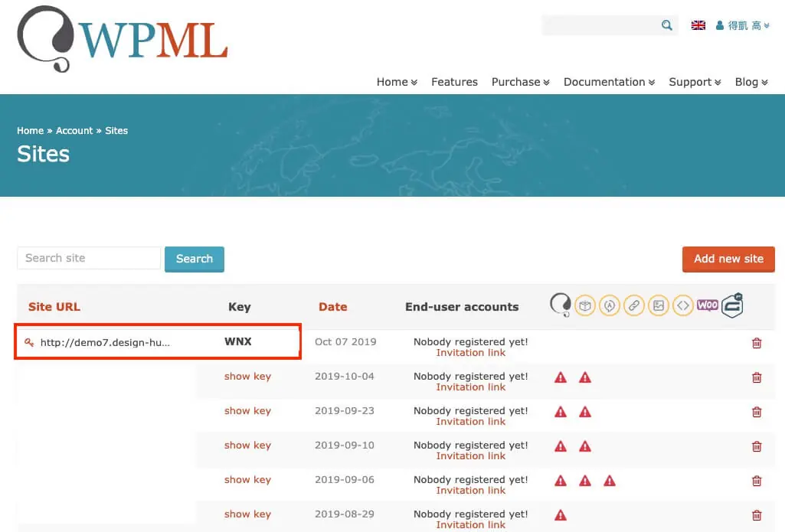The width and height of the screenshot is (785, 532).
Task: Click the Media Translation picture icon in the table header
Action: [659, 305]
